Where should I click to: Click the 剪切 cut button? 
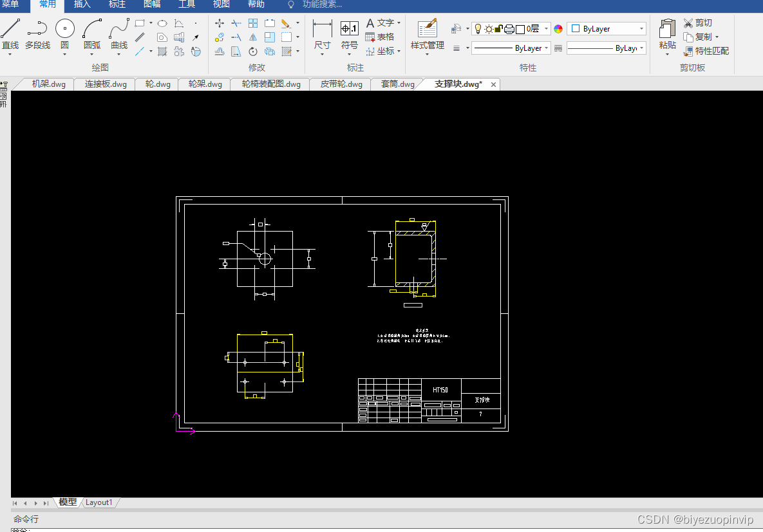tap(698, 23)
